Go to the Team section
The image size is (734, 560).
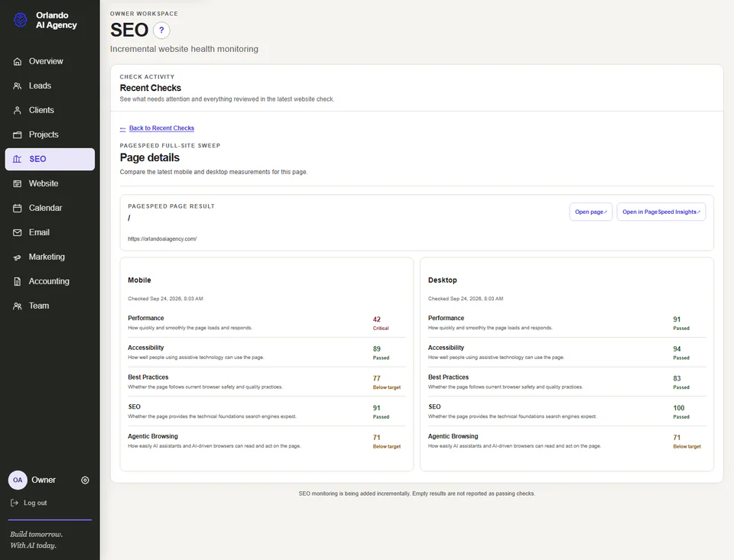pos(39,306)
